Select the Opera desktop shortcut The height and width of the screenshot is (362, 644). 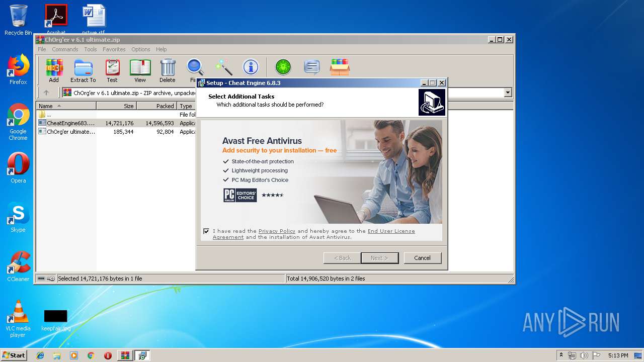(x=18, y=168)
